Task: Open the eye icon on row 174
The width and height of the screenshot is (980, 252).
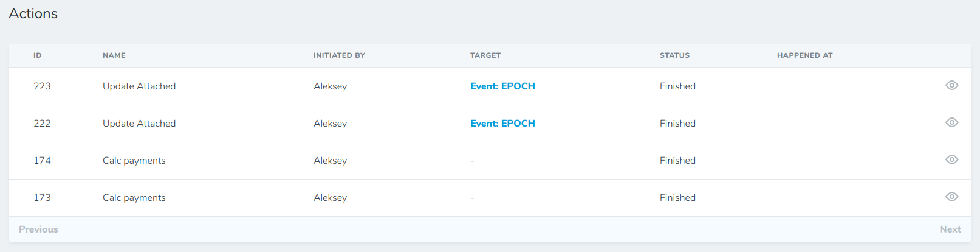Action: coord(951,160)
